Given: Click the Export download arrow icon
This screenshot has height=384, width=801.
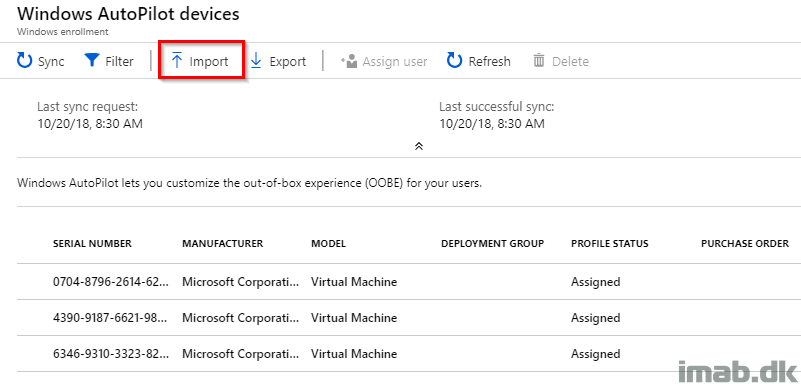Looking at the screenshot, I should (x=256, y=61).
